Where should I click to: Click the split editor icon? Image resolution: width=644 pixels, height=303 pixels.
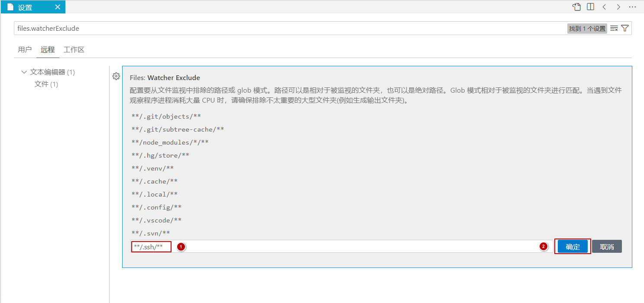590,7
